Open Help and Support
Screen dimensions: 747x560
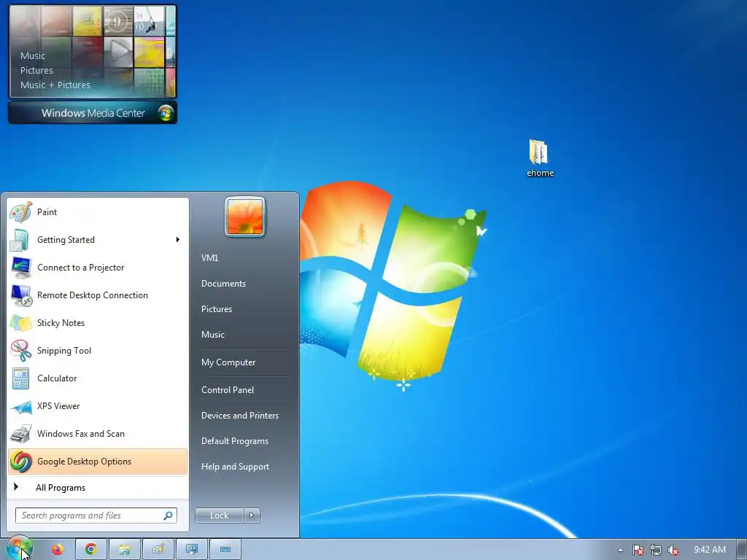pyautogui.click(x=235, y=467)
